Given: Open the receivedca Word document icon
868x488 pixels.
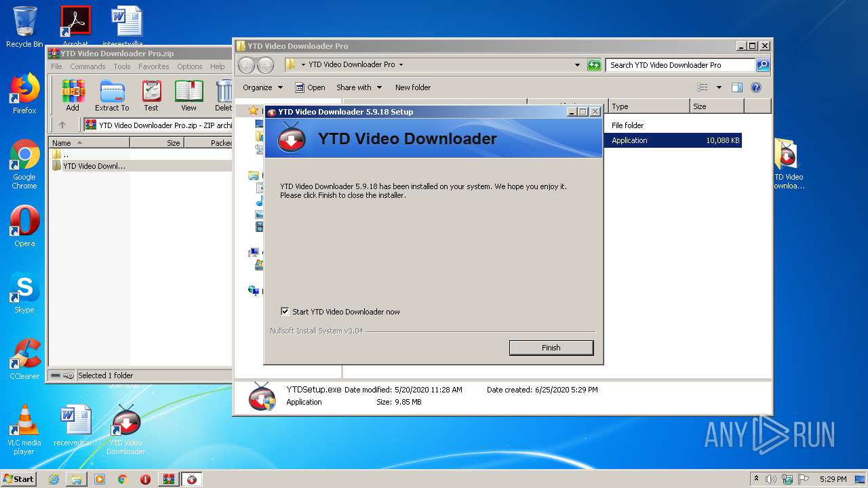Looking at the screenshot, I should click(75, 426).
